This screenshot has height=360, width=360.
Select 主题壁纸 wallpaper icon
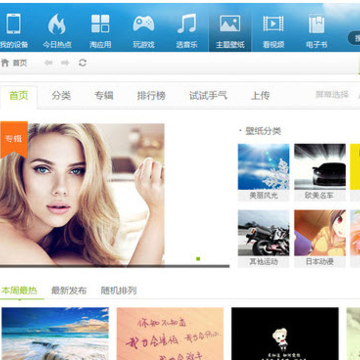click(x=230, y=23)
